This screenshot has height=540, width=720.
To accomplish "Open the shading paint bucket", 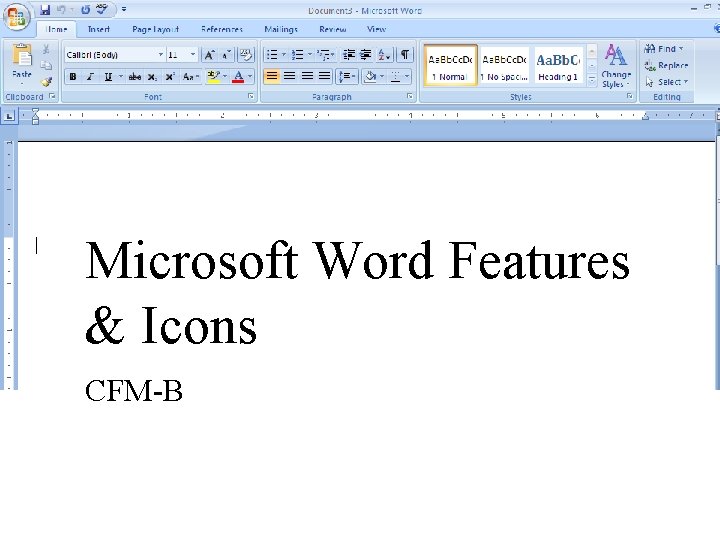I will (370, 76).
